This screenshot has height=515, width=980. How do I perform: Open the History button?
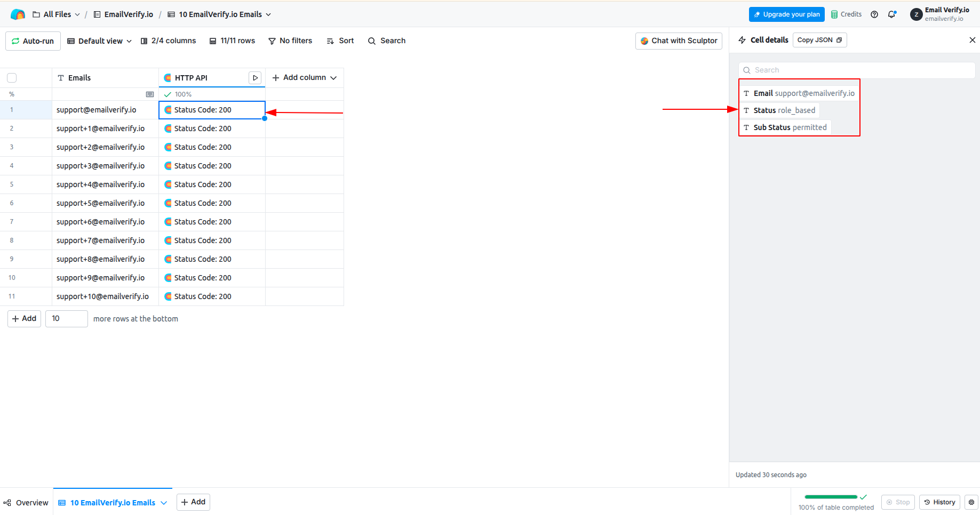tap(939, 502)
